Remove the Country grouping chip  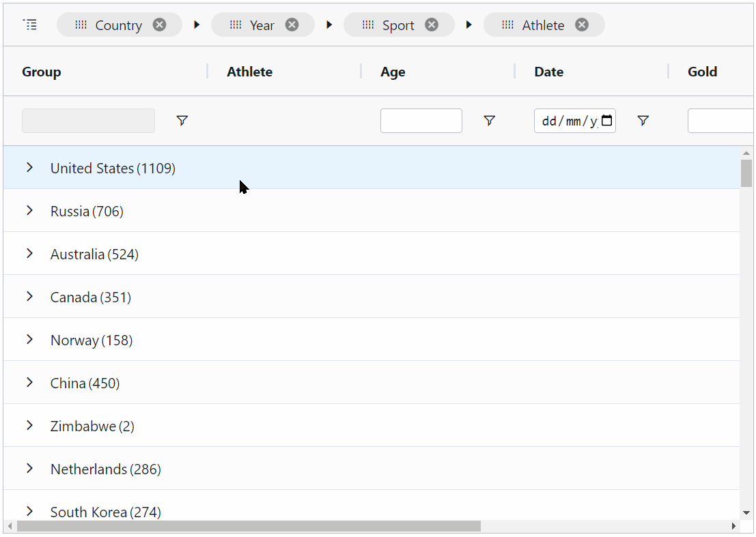[158, 25]
